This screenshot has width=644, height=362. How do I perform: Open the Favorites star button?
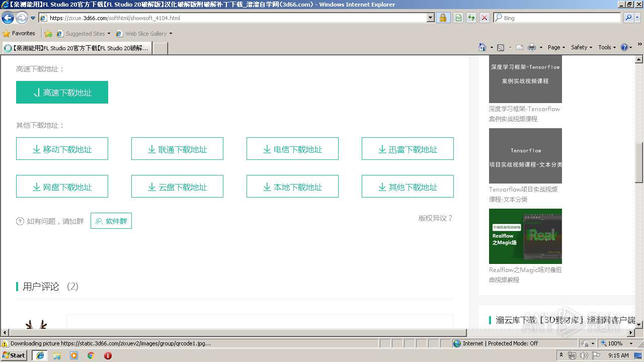click(x=19, y=33)
